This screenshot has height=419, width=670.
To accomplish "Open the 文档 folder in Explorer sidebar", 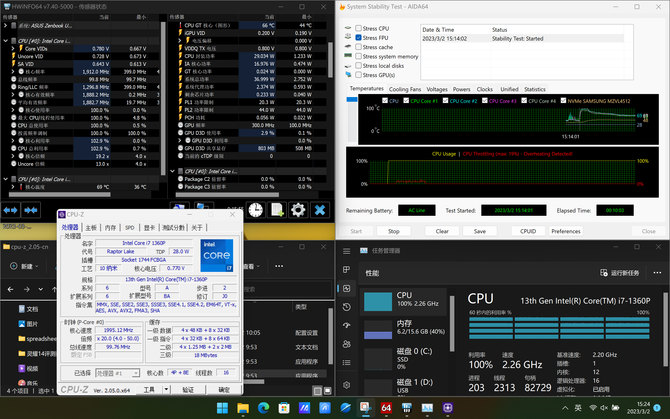I will pos(28,309).
